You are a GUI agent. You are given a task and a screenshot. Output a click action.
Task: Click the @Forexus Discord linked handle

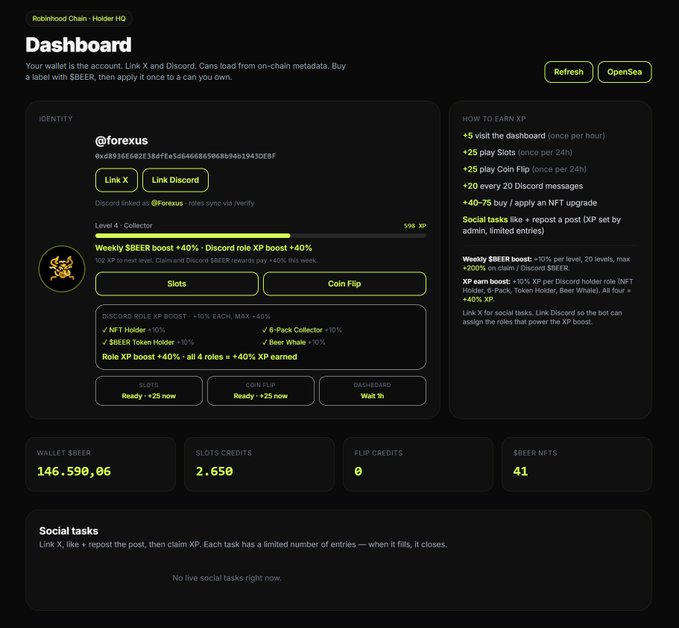[x=167, y=203]
